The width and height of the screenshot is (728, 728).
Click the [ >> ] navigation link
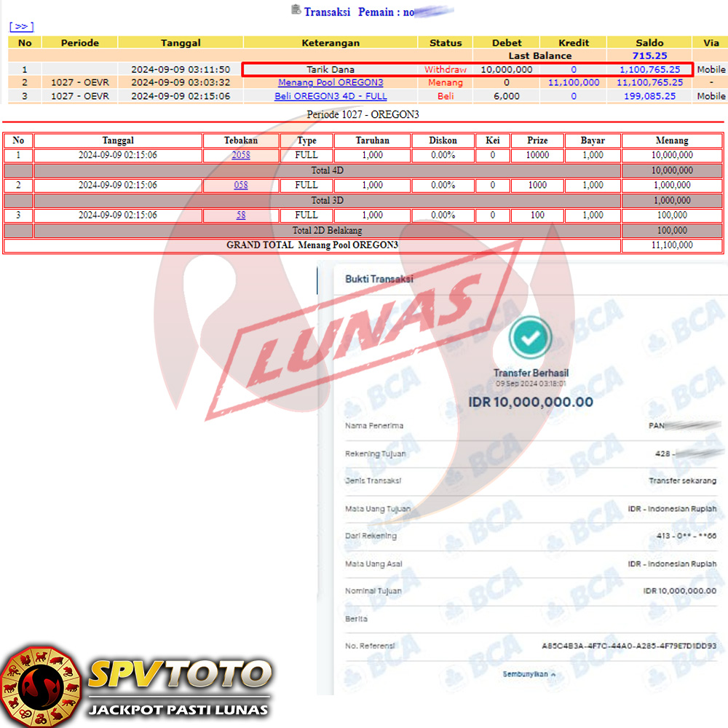coord(21,26)
